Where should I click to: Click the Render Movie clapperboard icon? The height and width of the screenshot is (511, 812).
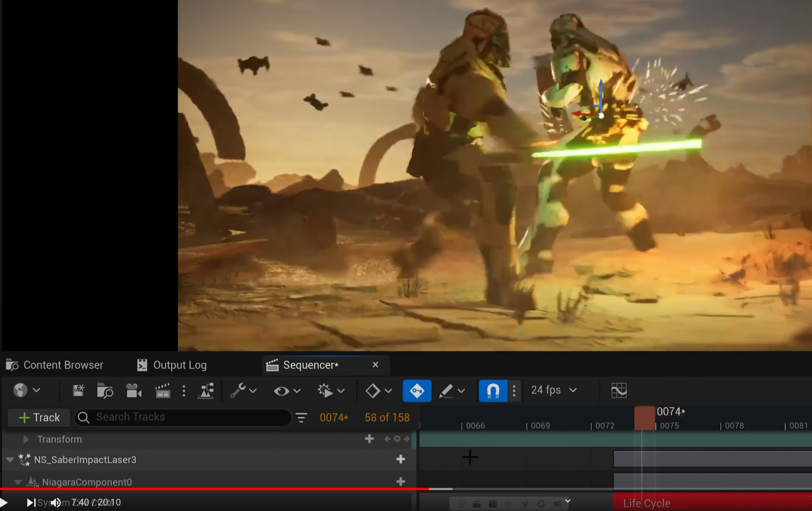(x=162, y=391)
